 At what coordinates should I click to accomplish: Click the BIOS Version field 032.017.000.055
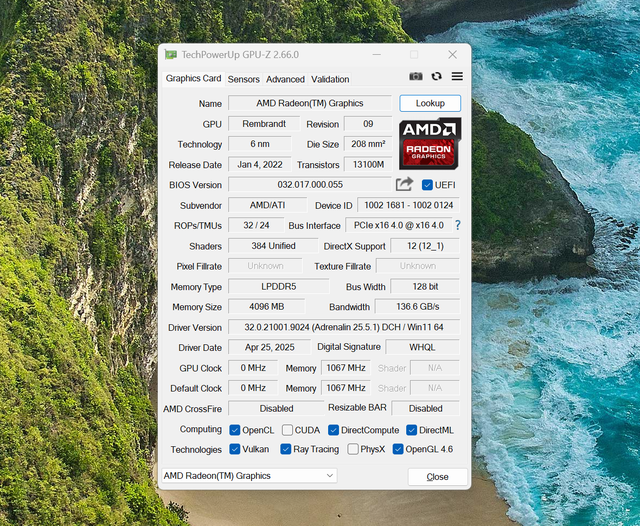tap(310, 184)
